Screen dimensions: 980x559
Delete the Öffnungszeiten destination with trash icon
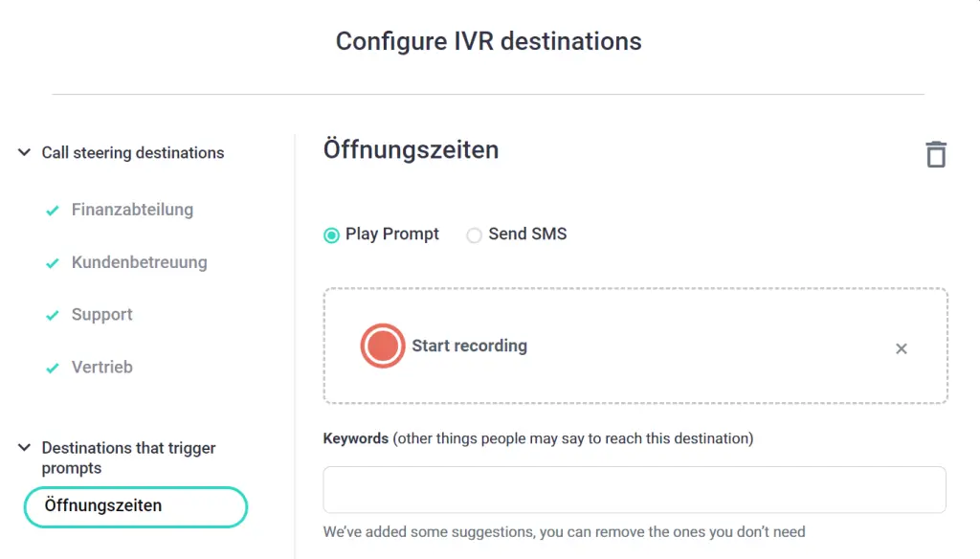pos(936,154)
